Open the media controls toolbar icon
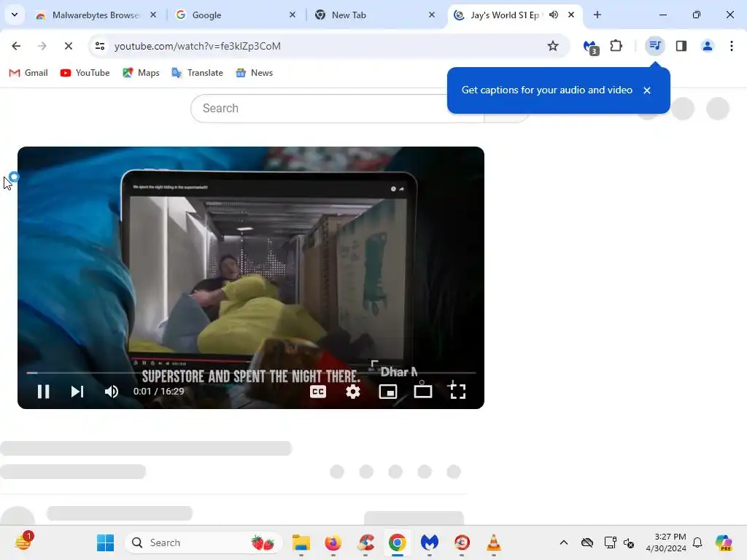Screen dimensions: 747x560 654,46
